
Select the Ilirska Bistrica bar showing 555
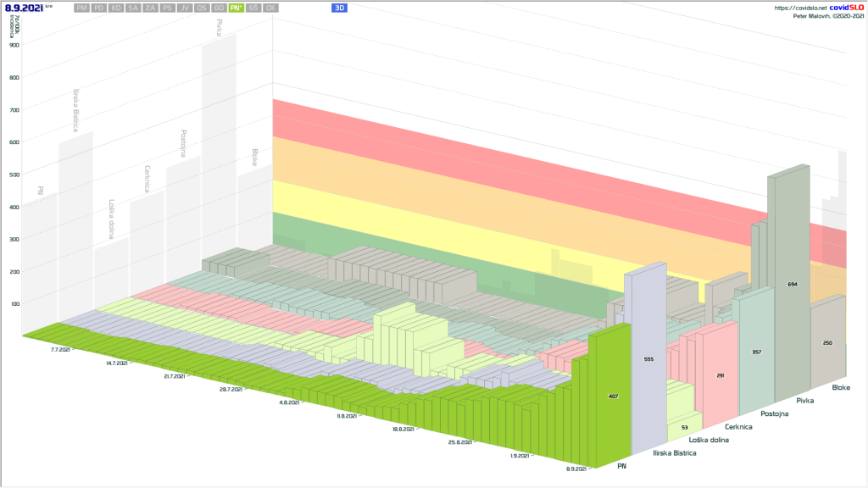pyautogui.click(x=648, y=359)
